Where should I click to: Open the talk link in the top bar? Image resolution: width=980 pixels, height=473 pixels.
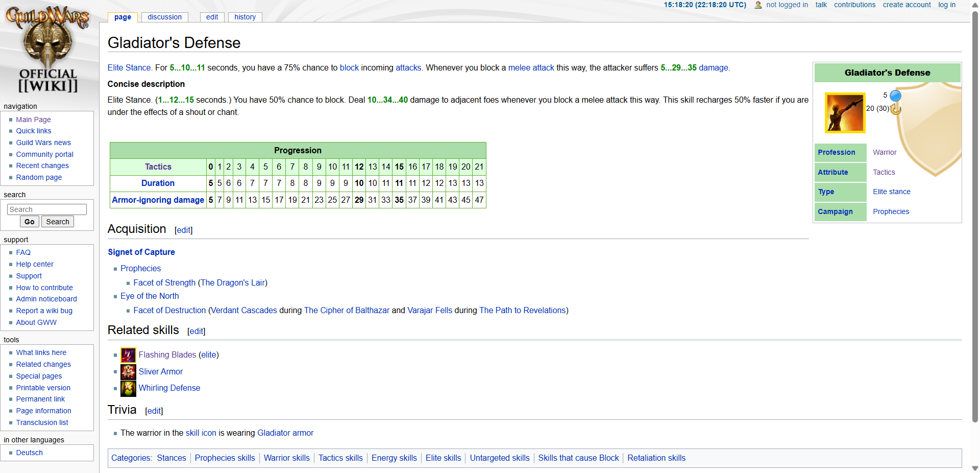821,5
